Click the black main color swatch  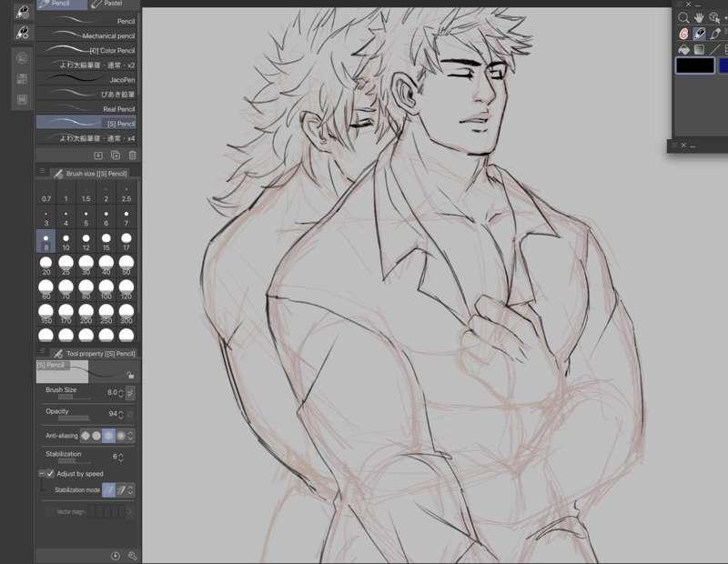tap(694, 65)
